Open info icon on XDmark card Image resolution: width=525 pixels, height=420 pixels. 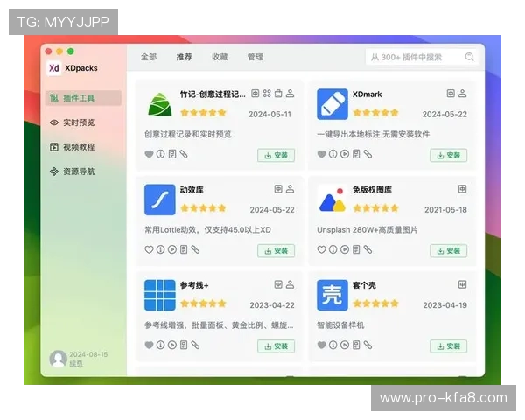point(332,154)
